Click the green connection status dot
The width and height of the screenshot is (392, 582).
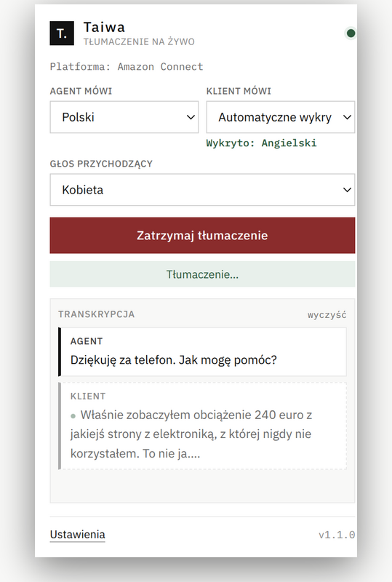click(351, 33)
